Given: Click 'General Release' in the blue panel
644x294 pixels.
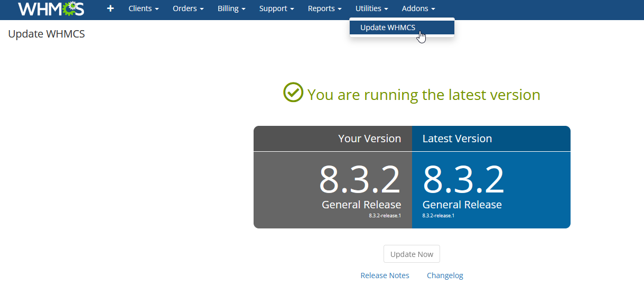Looking at the screenshot, I should point(462,205).
